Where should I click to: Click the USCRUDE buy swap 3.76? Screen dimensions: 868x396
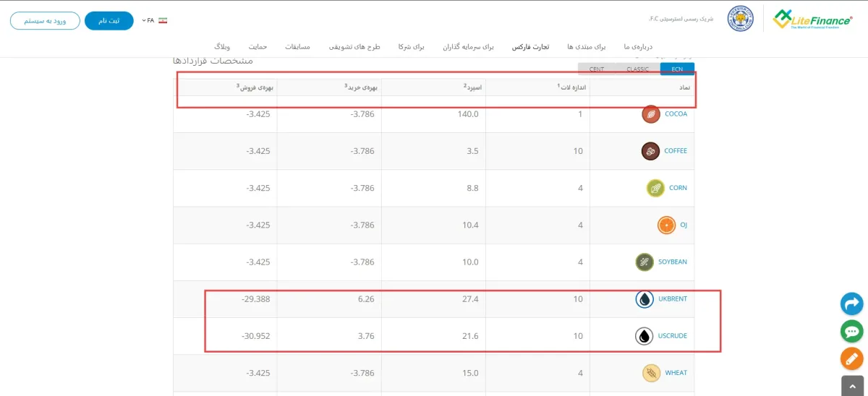(365, 336)
